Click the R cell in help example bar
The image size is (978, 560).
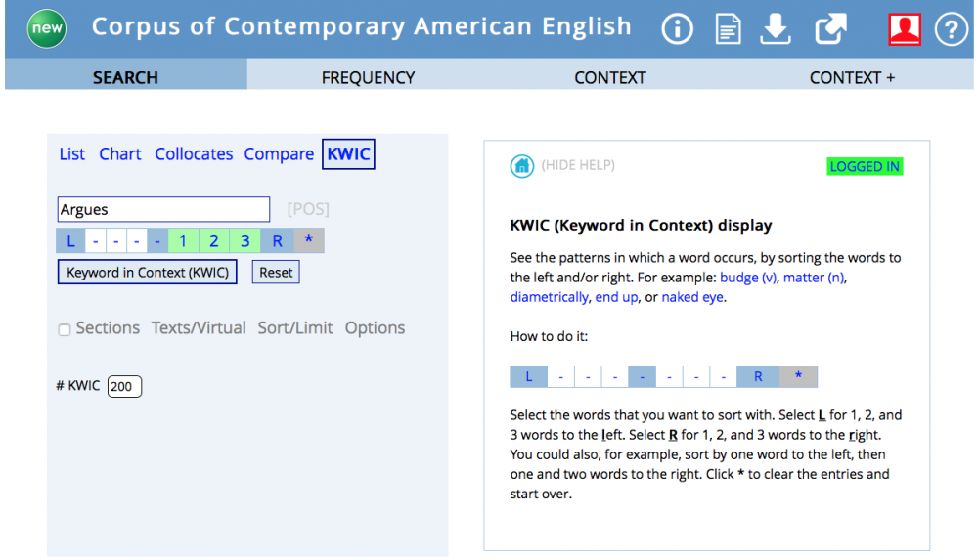(x=758, y=376)
